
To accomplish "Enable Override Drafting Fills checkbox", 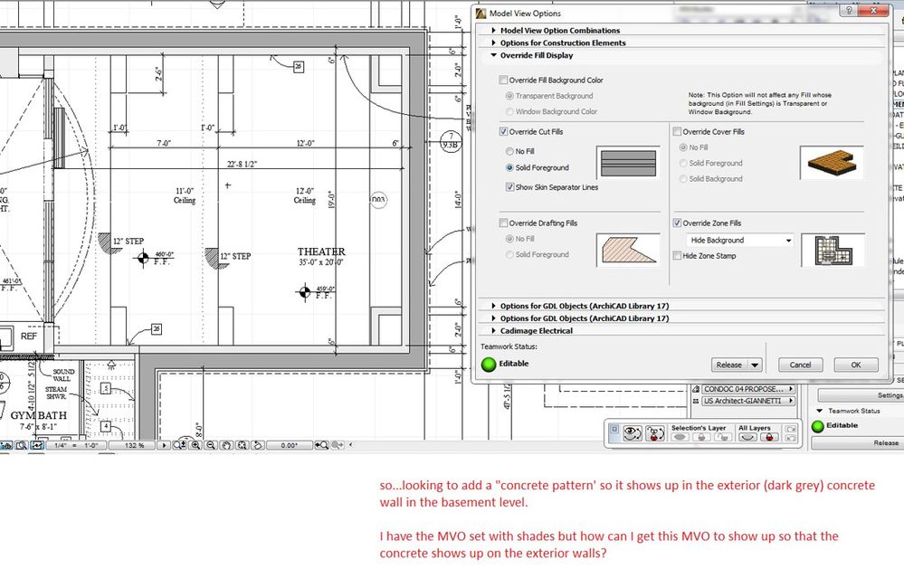I will coord(503,223).
